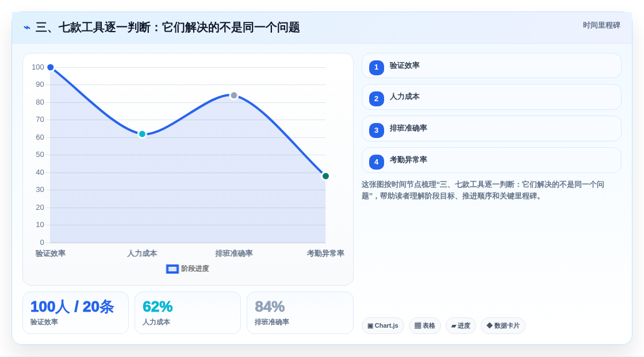Open the 验证效率 milestone list item
The height and width of the screenshot is (357, 644).
(491, 66)
